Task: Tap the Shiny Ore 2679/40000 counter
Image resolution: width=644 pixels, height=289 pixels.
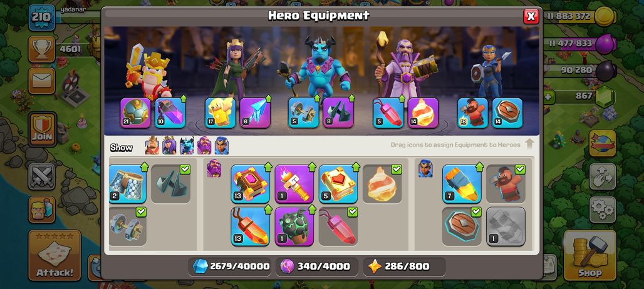Action: 231,266
